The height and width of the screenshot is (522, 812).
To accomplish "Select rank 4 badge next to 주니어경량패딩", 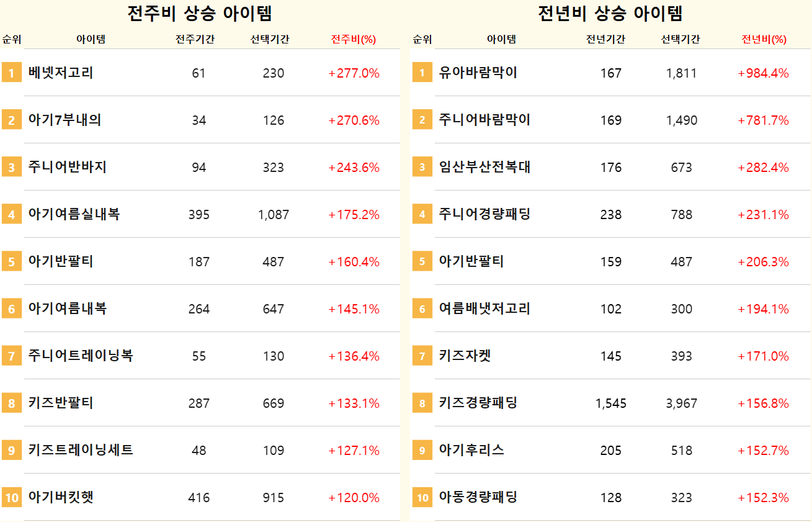I will tap(422, 214).
